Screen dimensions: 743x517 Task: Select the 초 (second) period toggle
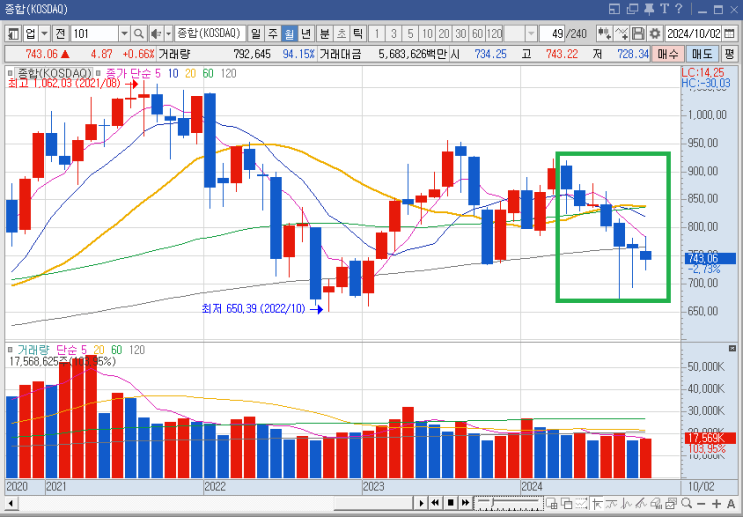pos(341,34)
